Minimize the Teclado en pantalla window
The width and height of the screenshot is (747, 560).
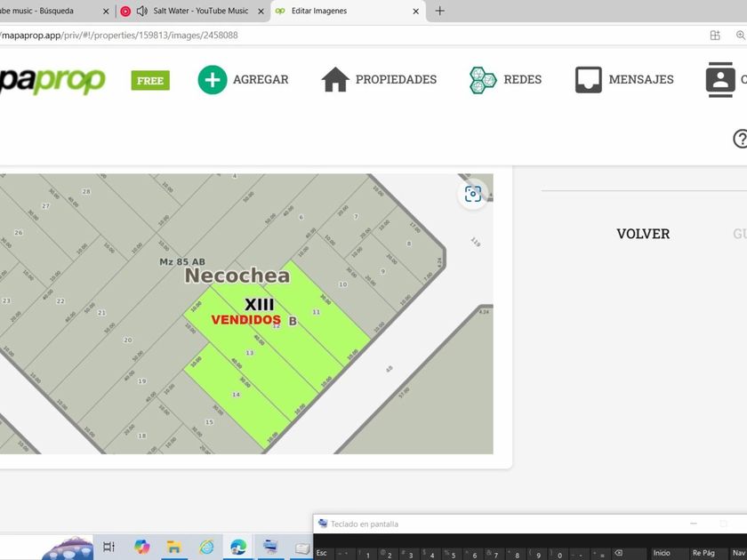click(x=694, y=524)
